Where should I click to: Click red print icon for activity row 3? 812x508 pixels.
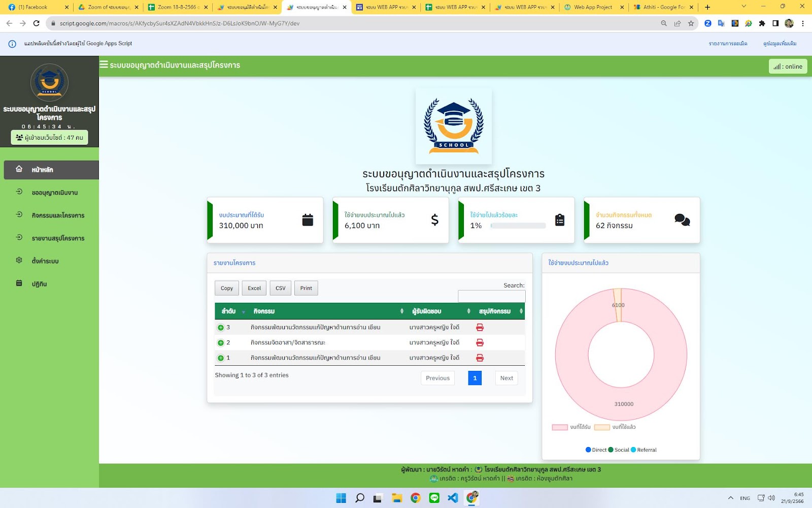480,328
